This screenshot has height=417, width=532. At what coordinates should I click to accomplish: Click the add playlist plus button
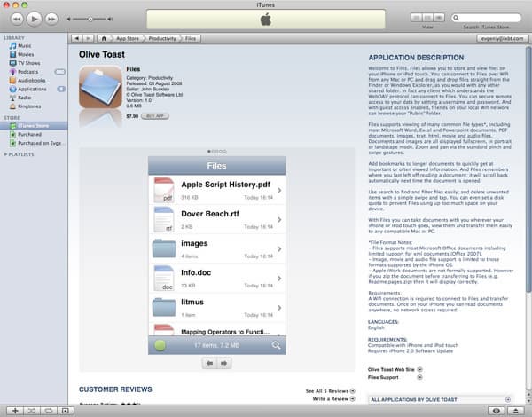pyautogui.click(x=15, y=411)
